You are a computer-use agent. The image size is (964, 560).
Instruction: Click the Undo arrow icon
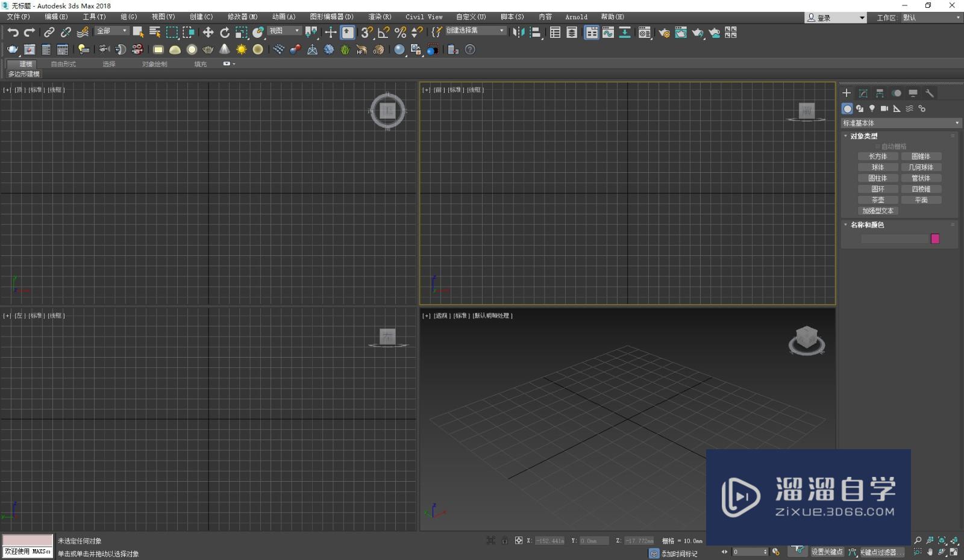pos(13,33)
